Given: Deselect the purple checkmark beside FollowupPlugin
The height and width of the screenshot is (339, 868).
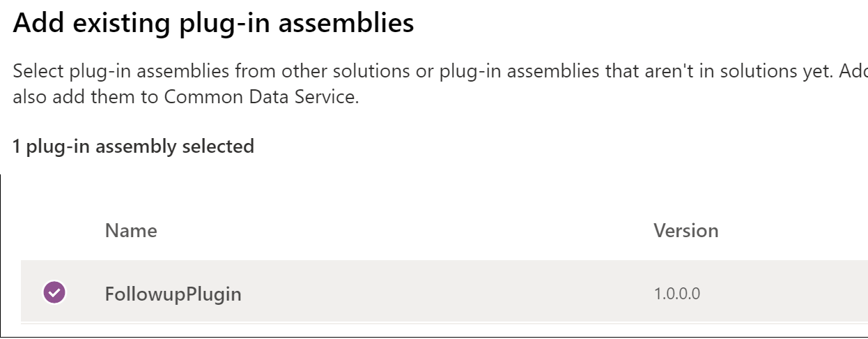Looking at the screenshot, I should [54, 293].
